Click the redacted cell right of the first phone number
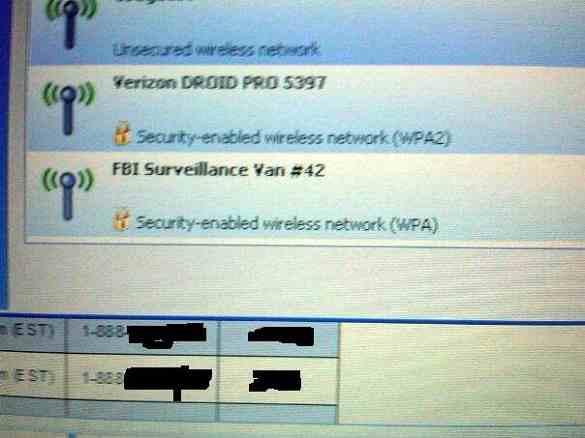Screen dimensions: 585x438 279,337
